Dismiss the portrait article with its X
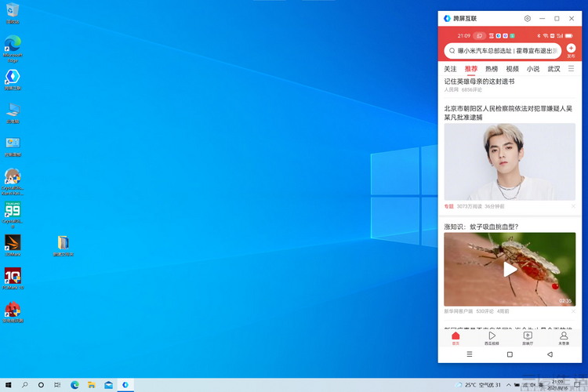The height and width of the screenshot is (392, 588). coord(573,206)
